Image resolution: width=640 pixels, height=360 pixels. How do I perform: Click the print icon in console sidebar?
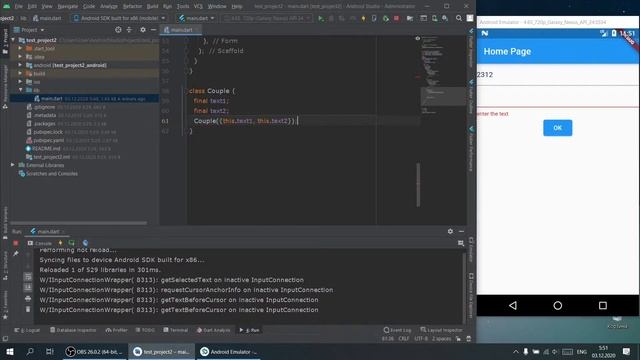(x=28, y=299)
